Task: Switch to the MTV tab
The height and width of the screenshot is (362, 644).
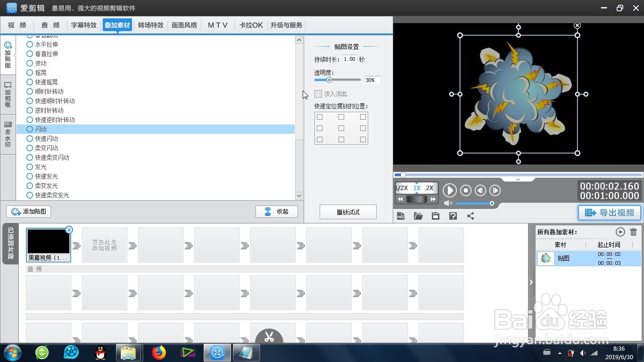Action: (x=218, y=25)
